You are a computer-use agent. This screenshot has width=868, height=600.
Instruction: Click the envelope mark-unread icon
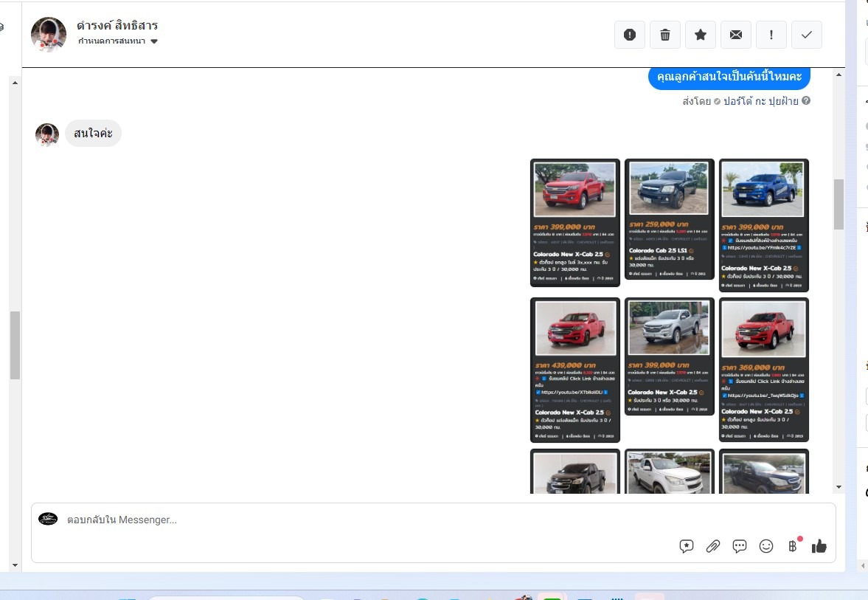735,35
